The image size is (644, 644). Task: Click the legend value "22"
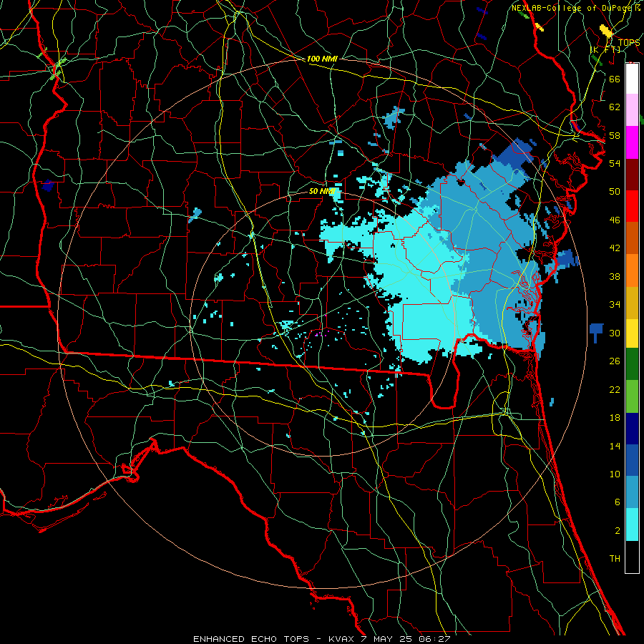(615, 389)
